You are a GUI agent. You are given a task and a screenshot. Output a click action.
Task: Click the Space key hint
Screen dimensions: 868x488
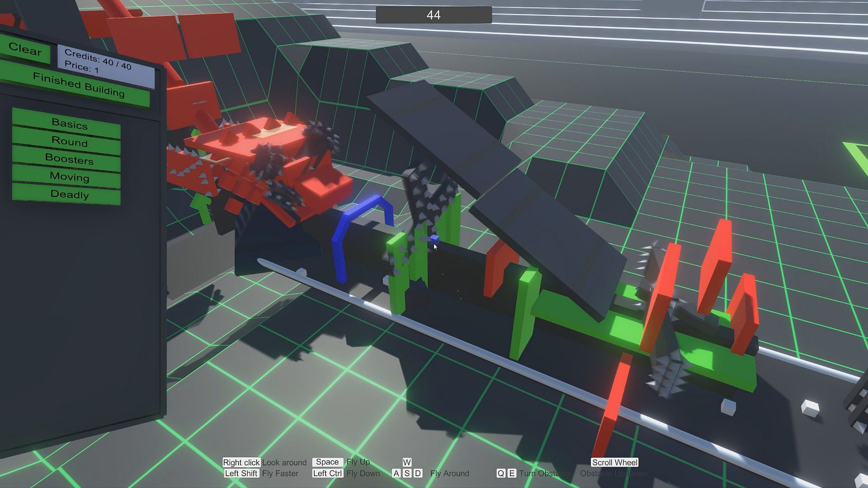click(327, 462)
